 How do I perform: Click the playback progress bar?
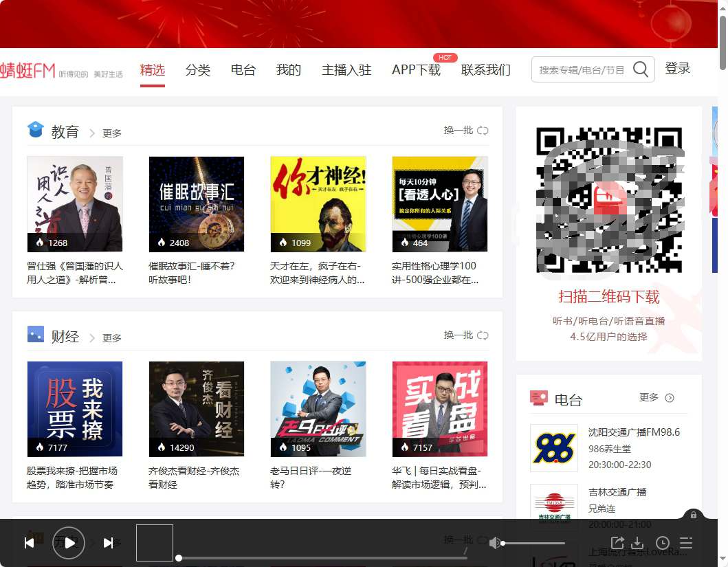coord(322,558)
